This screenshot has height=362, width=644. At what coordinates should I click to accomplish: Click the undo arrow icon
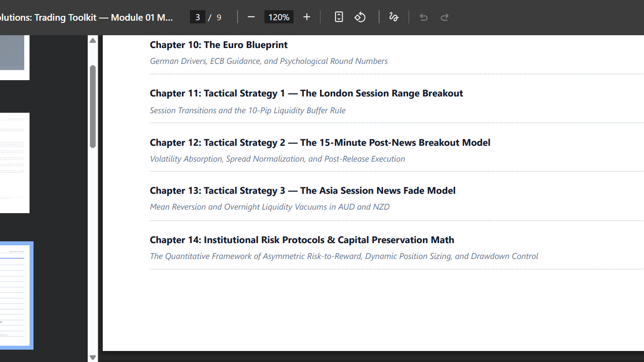click(424, 17)
